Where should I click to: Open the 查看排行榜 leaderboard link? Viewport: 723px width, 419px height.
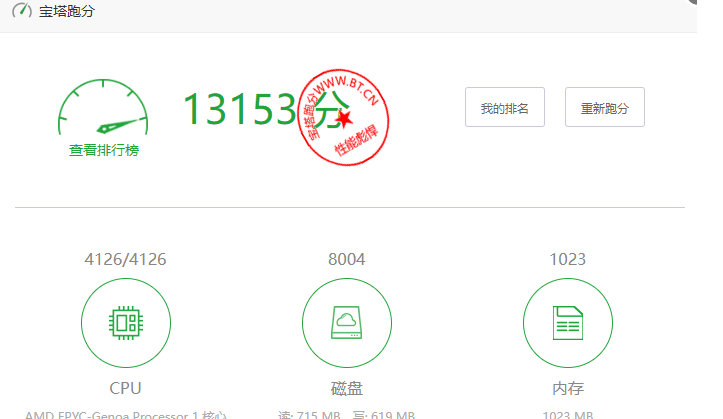(x=103, y=150)
